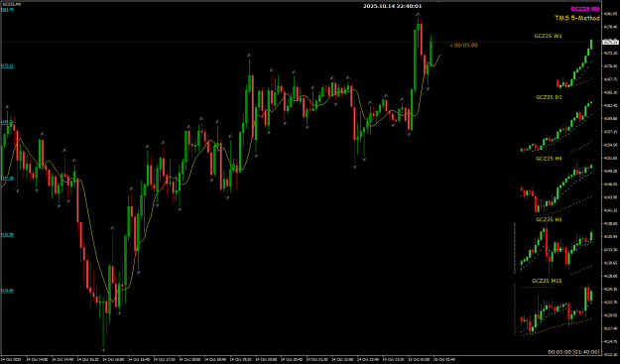Click the 00:05:00 [01:40:00] timer text
The width and height of the screenshot is (620, 364).
[573, 352]
